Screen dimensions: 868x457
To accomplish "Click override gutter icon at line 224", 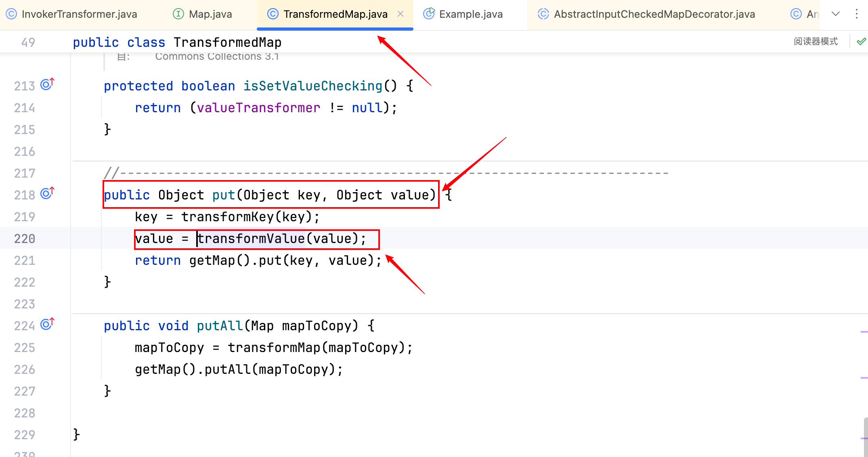I will [x=47, y=324].
